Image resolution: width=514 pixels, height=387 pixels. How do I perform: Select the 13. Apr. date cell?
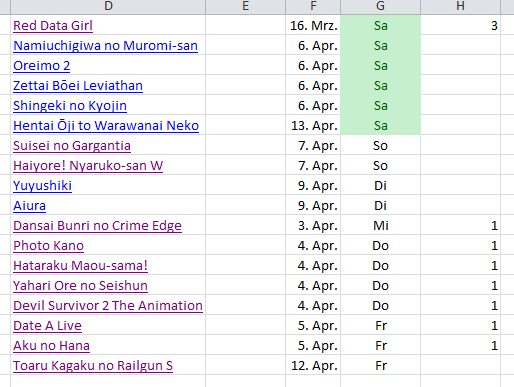(x=313, y=126)
